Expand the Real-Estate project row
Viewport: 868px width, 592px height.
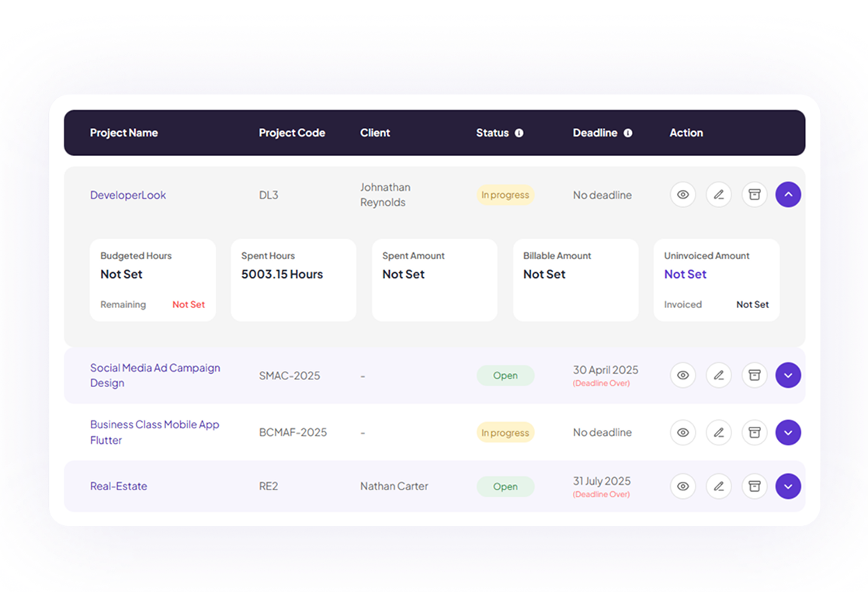click(x=788, y=486)
